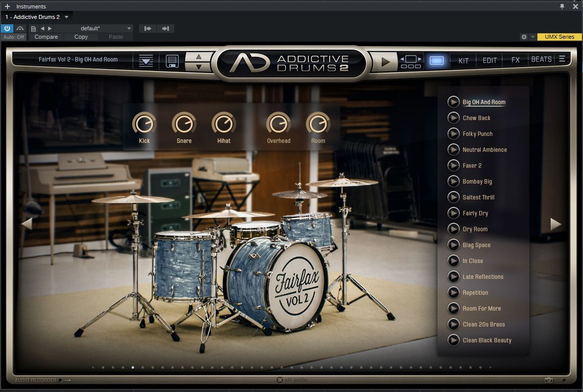Click the Kick volume knob
The height and width of the screenshot is (392, 583).
(145, 124)
